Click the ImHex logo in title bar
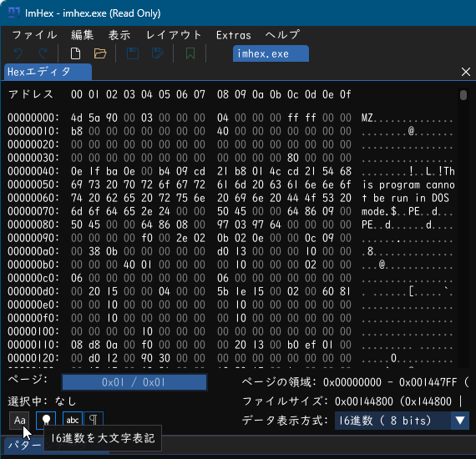 click(14, 13)
